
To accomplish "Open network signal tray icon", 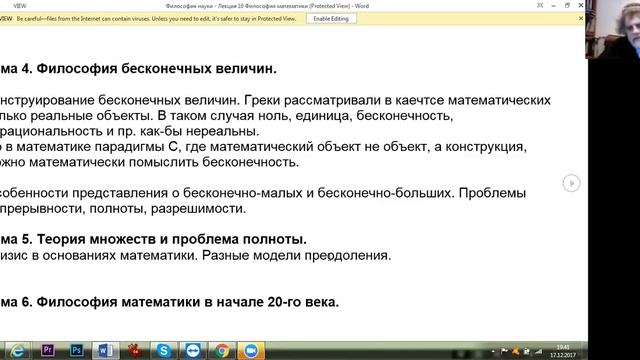I will click(538, 351).
